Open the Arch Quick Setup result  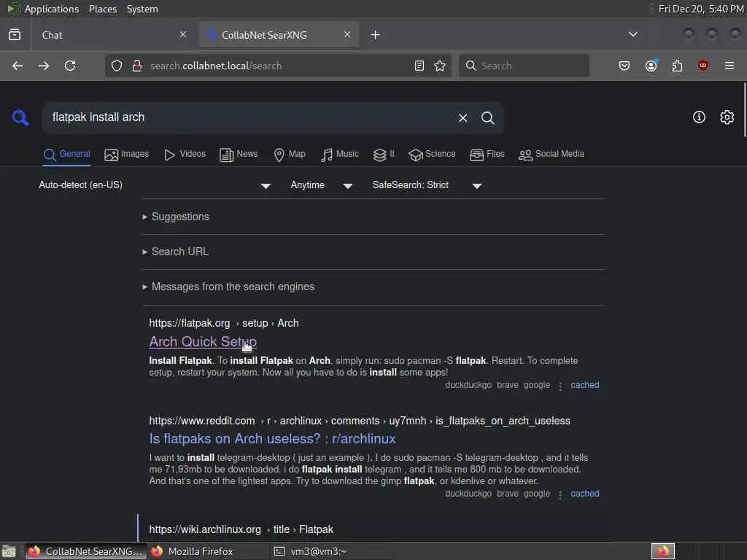[203, 341]
